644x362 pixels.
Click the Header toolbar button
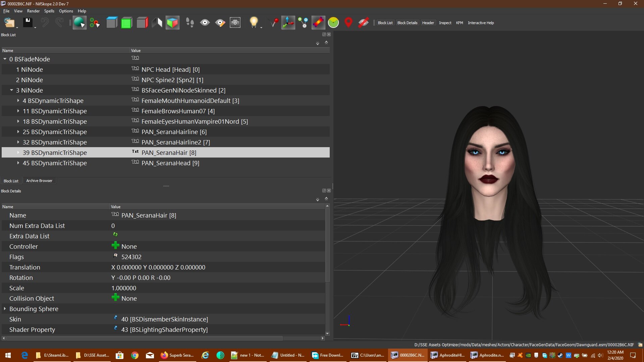tap(428, 23)
